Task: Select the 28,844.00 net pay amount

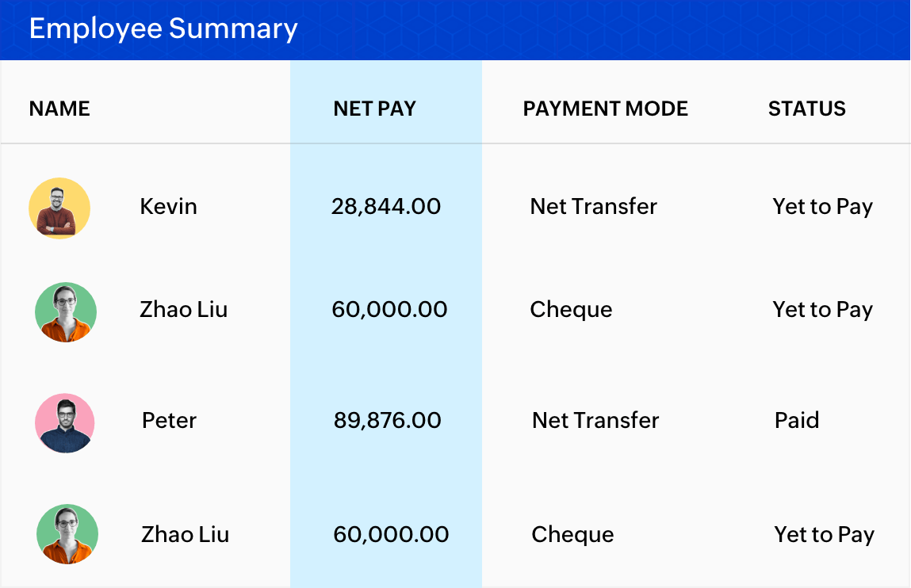Action: pyautogui.click(x=386, y=207)
